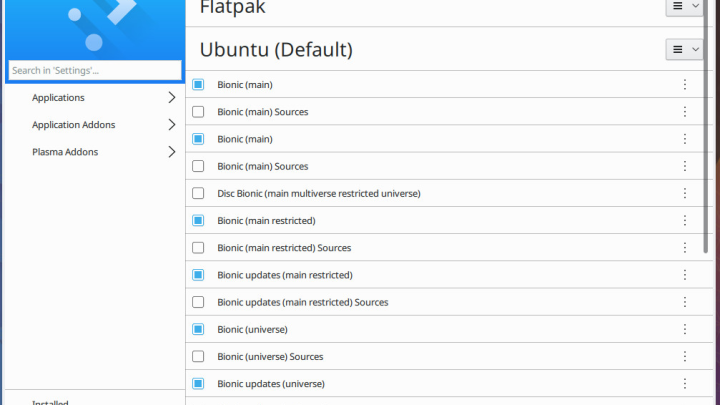Open the Plasma Addons category
The height and width of the screenshot is (405, 720).
pyautogui.click(x=95, y=152)
